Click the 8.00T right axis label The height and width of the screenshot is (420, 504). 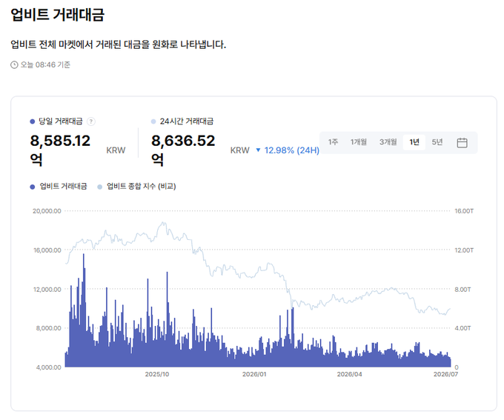tap(462, 290)
